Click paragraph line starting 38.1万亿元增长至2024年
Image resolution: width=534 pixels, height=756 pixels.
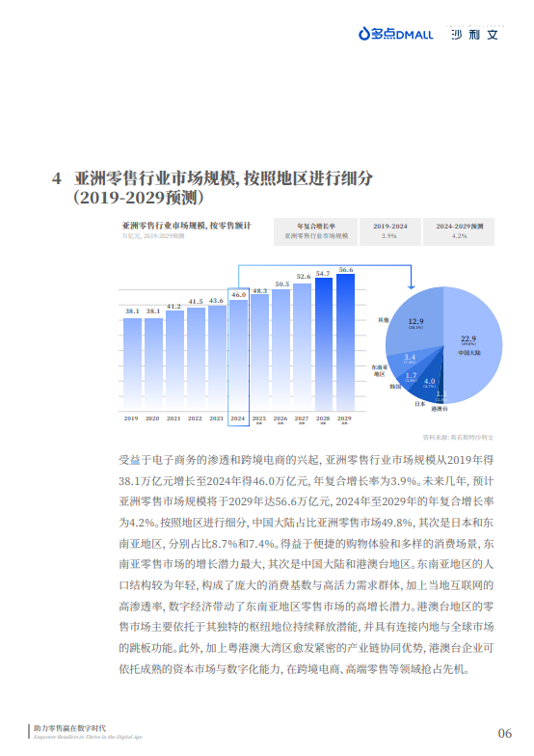pos(307,481)
